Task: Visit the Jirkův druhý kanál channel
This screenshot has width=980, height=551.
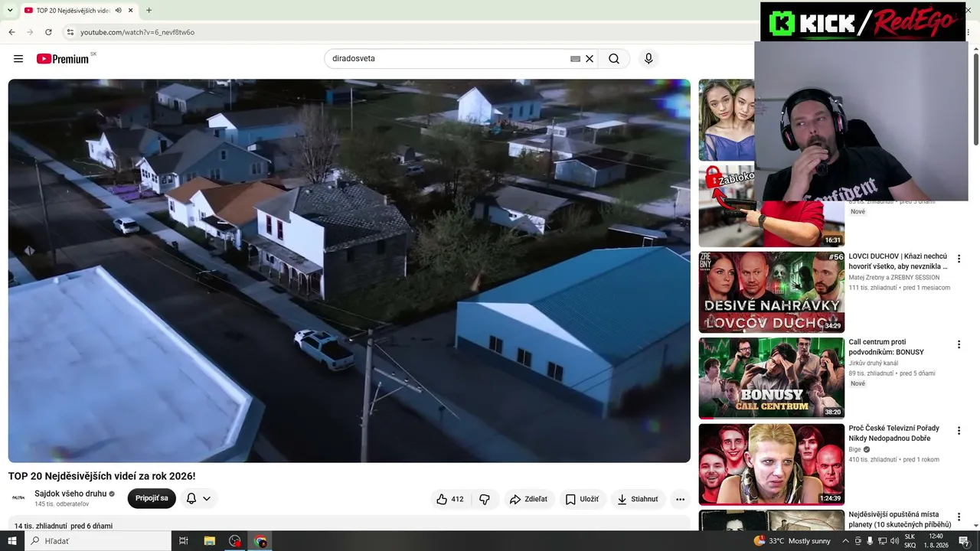Action: point(873,363)
